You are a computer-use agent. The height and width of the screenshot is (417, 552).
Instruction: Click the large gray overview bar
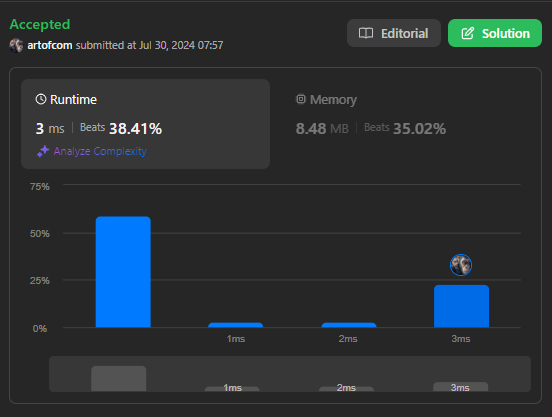[119, 379]
